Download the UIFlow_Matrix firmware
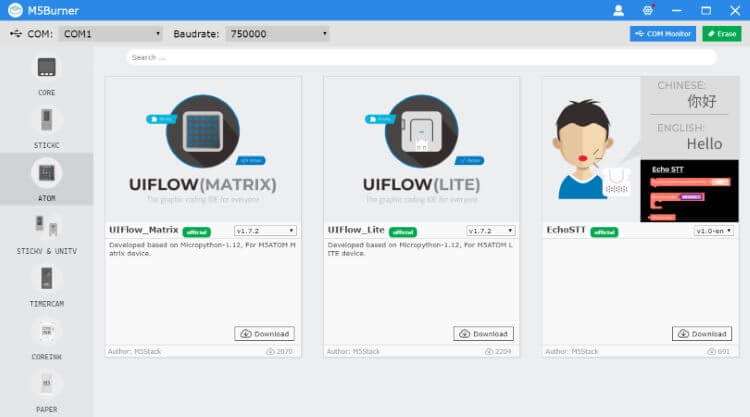Screen dimensions: 750x417 (264, 333)
